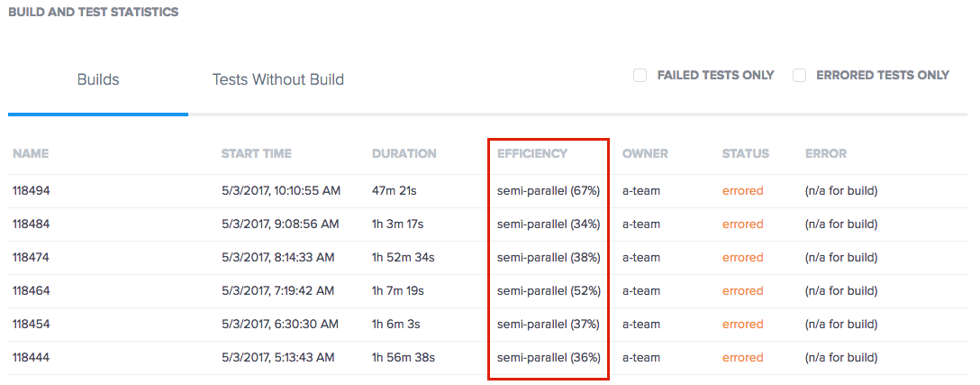Open build 118454
Screen dimensions: 980x385
click(30, 324)
